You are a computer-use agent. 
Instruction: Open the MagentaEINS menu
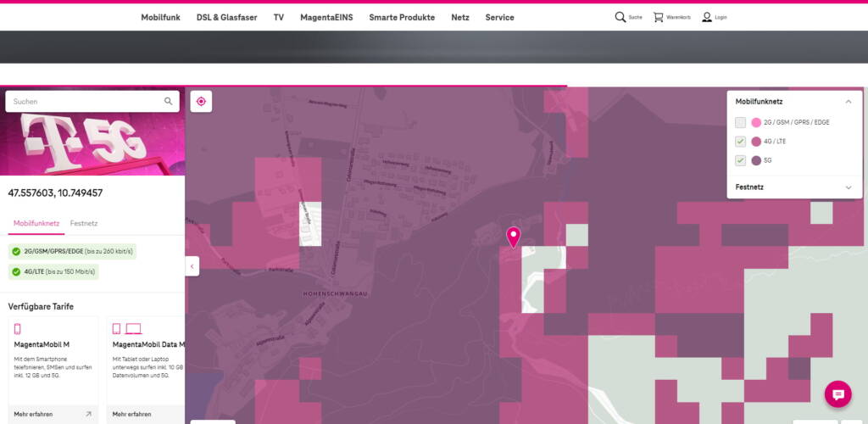point(326,17)
